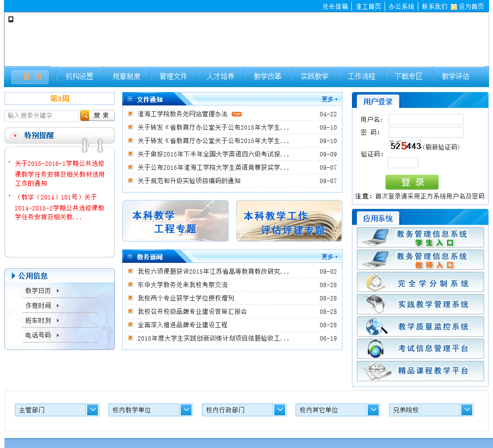Open the 校内教学单位 dropdown arrow

click(187, 410)
